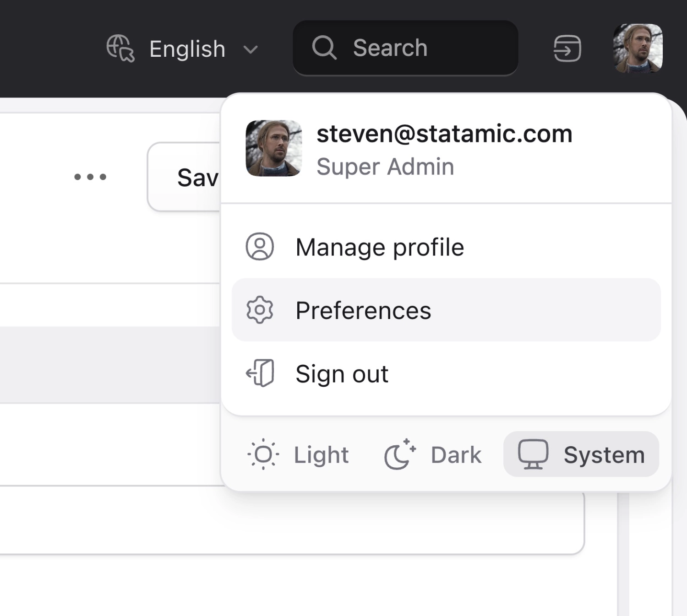Click the Manage profile person icon
Screen dimensions: 687x616
click(x=260, y=247)
